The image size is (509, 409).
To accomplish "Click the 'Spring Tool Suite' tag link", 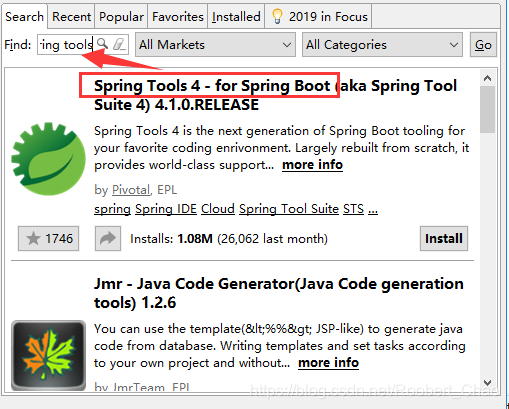I will (x=289, y=209).
